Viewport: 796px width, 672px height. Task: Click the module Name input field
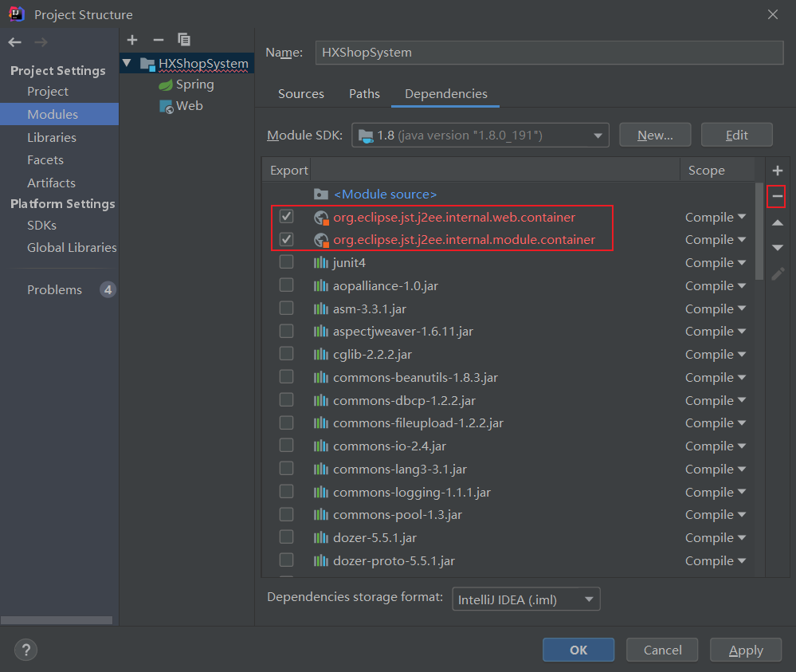pyautogui.click(x=549, y=53)
